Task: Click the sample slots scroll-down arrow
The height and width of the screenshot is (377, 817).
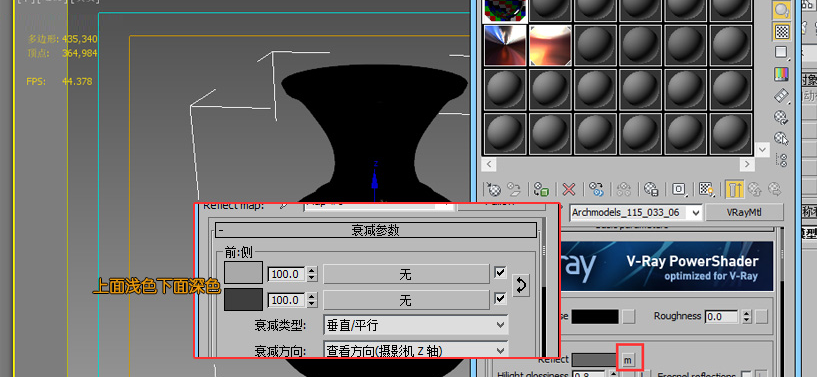Action: pyautogui.click(x=762, y=150)
